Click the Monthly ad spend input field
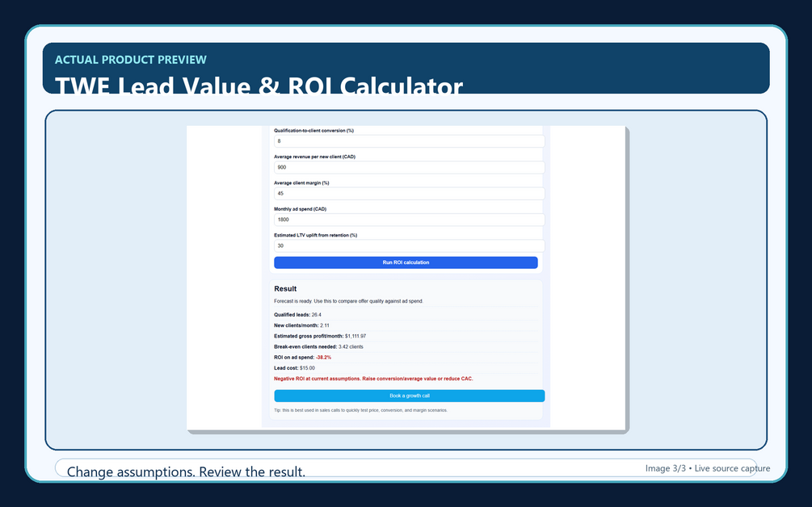Image resolution: width=812 pixels, height=507 pixels. [409, 220]
